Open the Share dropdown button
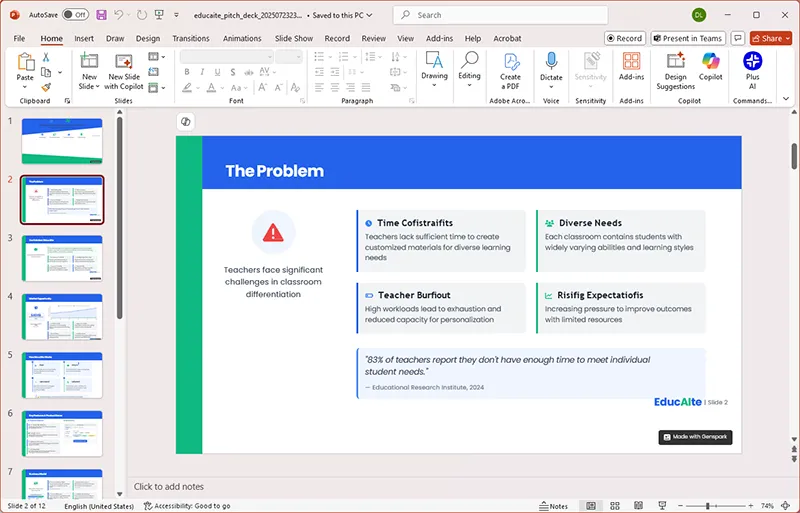 pos(771,38)
